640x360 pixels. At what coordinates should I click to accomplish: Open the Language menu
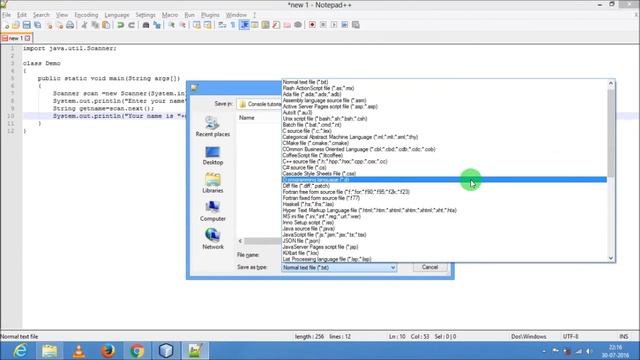pyautogui.click(x=117, y=15)
